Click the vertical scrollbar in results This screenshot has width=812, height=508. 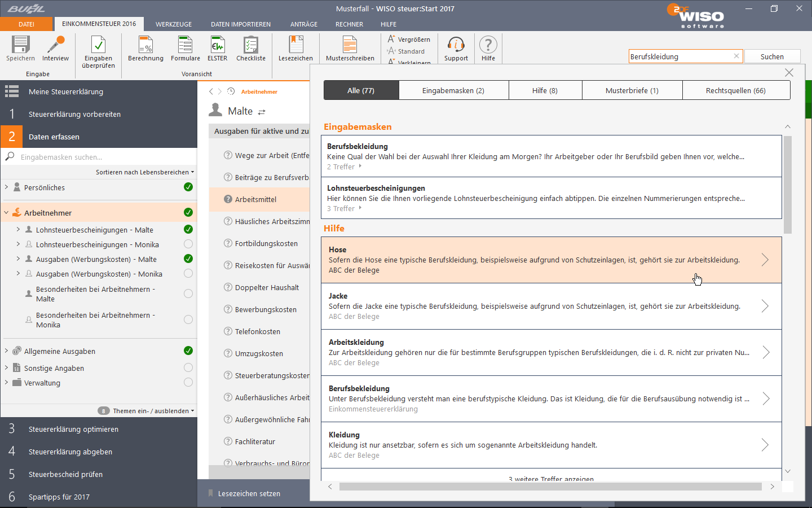[788, 185]
